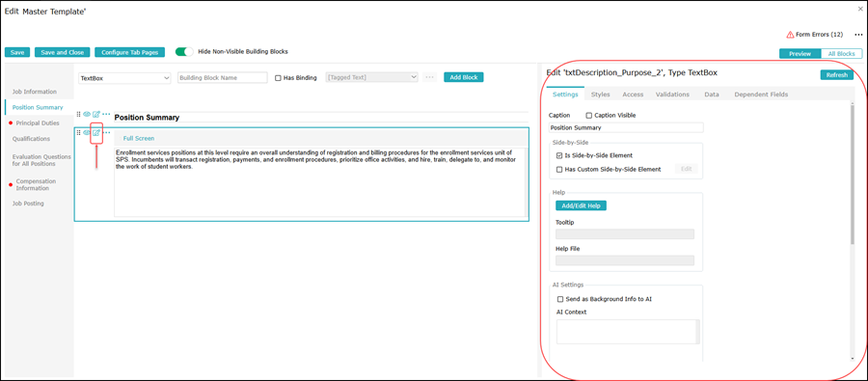868x381 pixels.
Task: Select Job Information tab page
Action: [35, 92]
